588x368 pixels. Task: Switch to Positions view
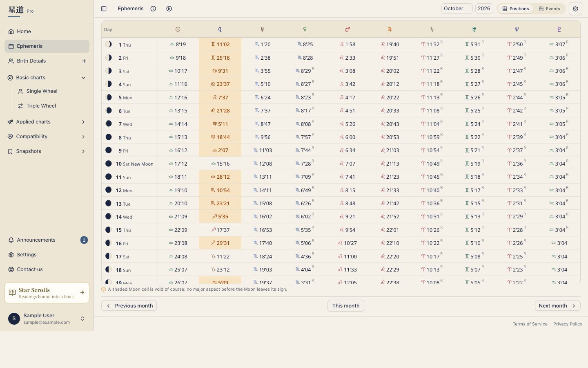516,9
